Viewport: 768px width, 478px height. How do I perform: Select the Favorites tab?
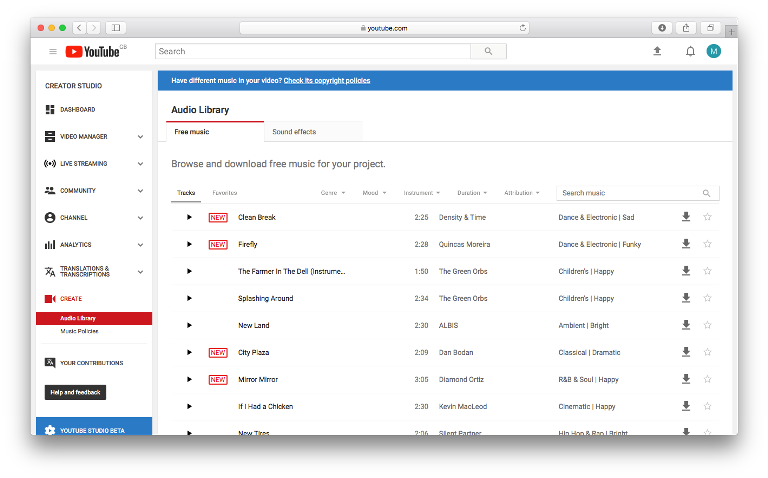point(225,193)
